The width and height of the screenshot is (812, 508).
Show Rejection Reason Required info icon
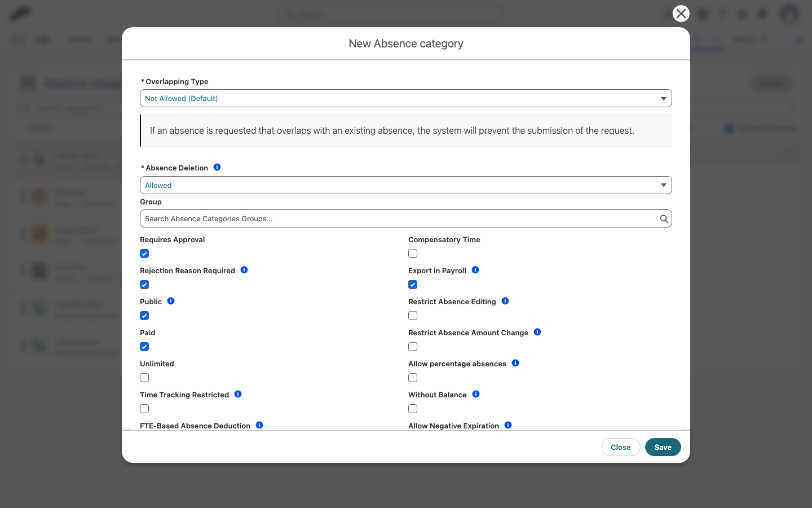pos(244,270)
